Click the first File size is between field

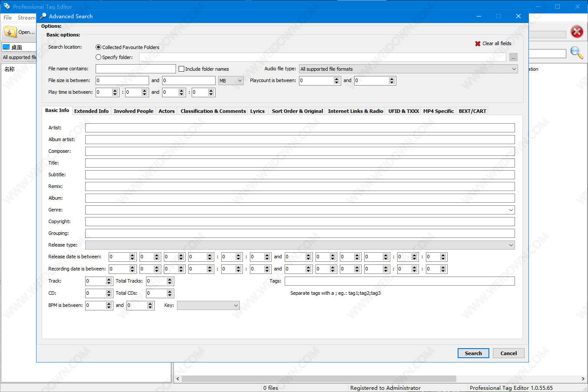122,80
